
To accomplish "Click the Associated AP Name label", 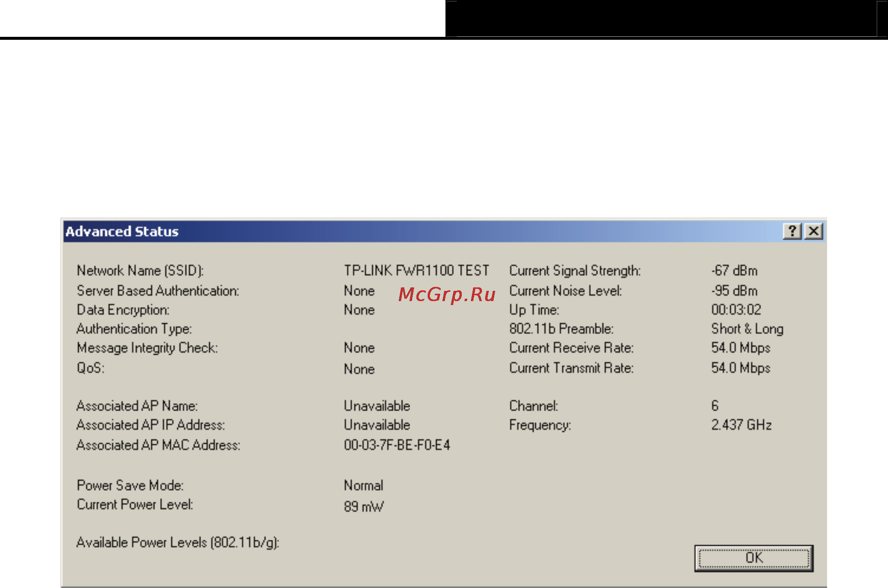I will [x=137, y=406].
